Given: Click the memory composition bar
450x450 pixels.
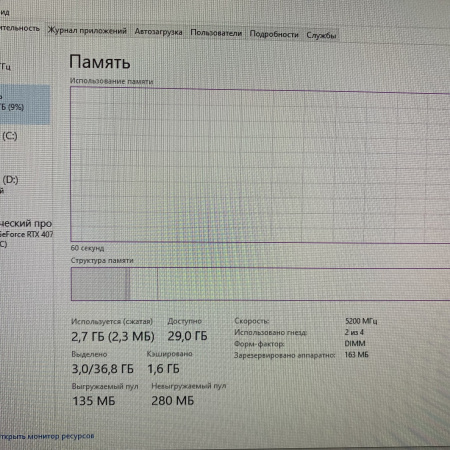Looking at the screenshot, I should (260, 284).
